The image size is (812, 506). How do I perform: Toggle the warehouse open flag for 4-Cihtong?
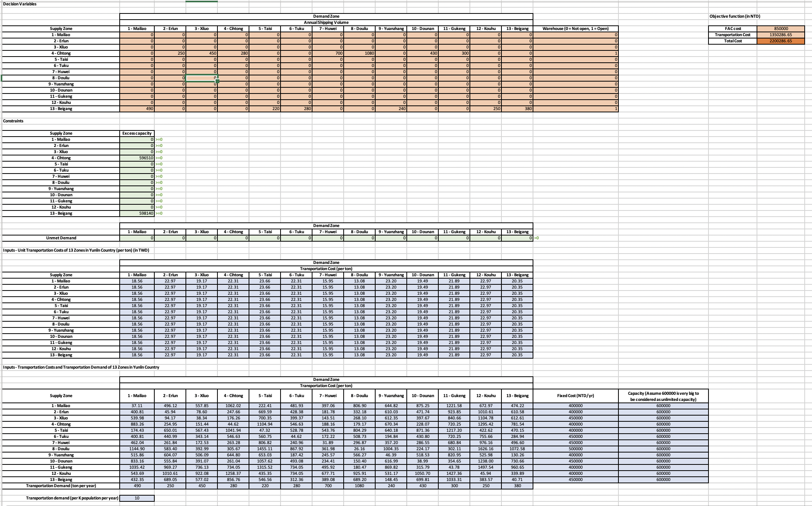tap(575, 53)
